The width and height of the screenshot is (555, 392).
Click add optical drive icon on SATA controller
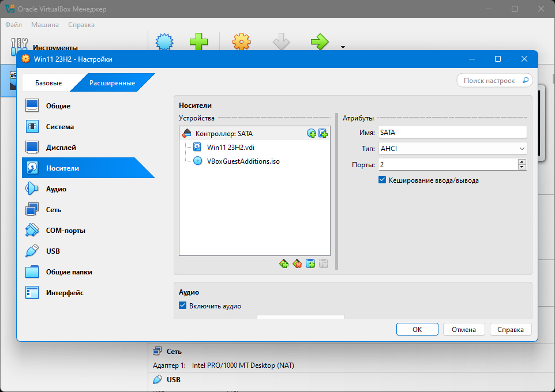311,133
